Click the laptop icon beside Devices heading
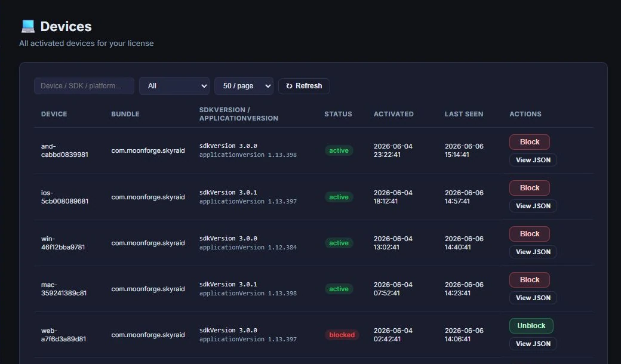 coord(28,26)
